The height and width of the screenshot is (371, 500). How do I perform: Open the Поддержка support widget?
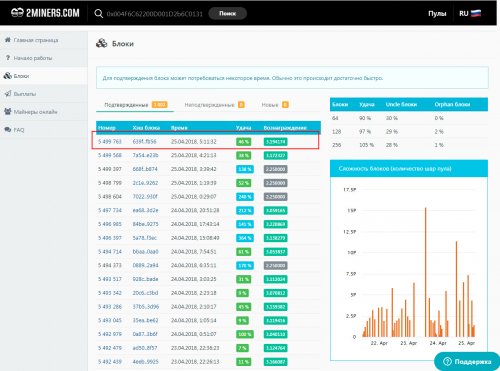[467, 361]
